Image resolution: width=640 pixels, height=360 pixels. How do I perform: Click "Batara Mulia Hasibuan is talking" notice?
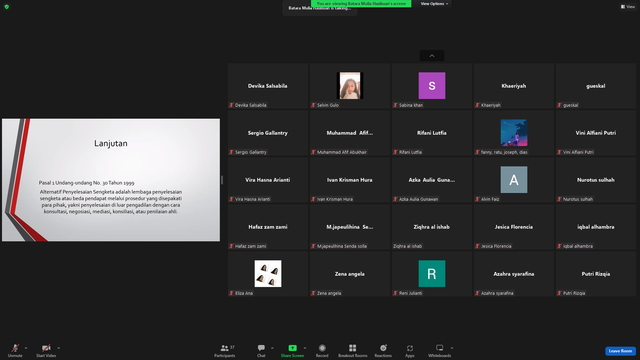pyautogui.click(x=320, y=9)
